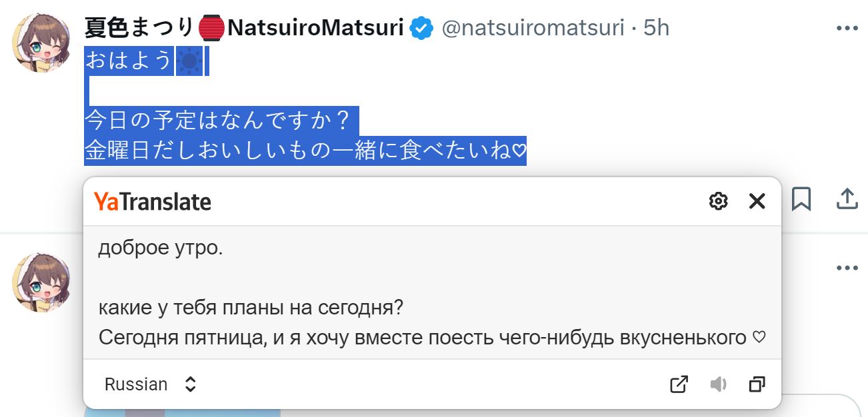Open more options on second tweet
The width and height of the screenshot is (868, 417).
coord(847,268)
